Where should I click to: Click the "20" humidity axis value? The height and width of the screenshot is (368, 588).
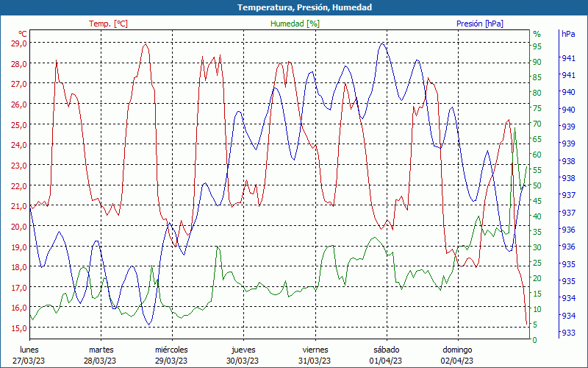click(x=537, y=278)
